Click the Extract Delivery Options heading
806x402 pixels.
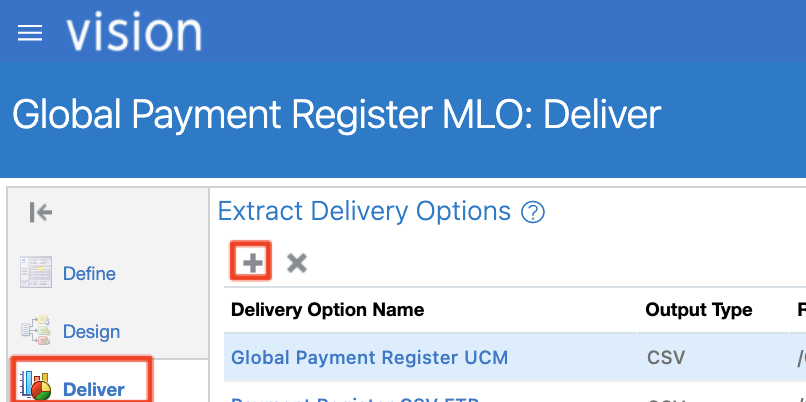tap(364, 212)
